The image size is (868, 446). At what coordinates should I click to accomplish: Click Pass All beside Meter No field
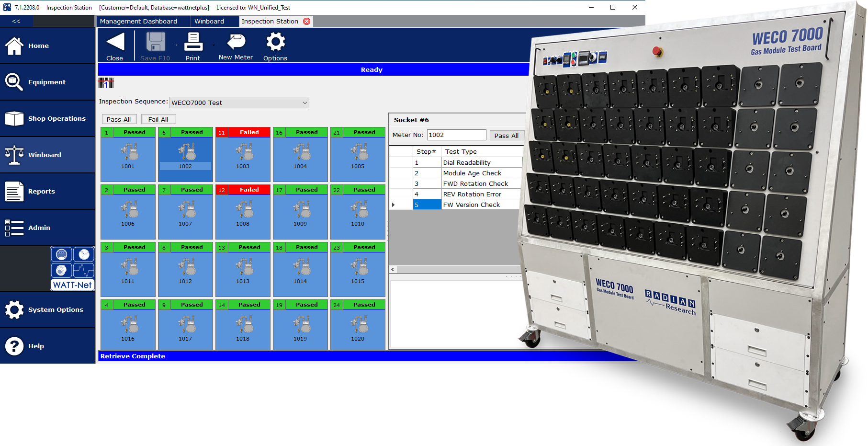[x=507, y=136]
